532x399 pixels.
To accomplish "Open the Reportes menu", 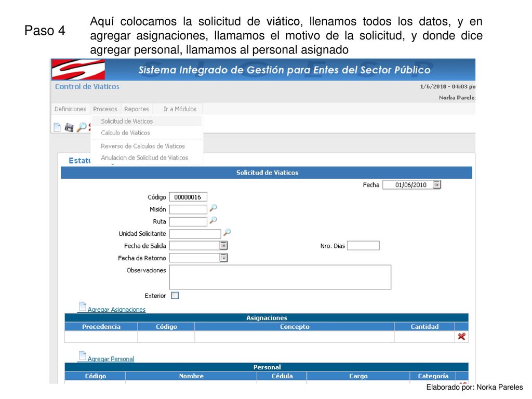I will [x=137, y=109].
